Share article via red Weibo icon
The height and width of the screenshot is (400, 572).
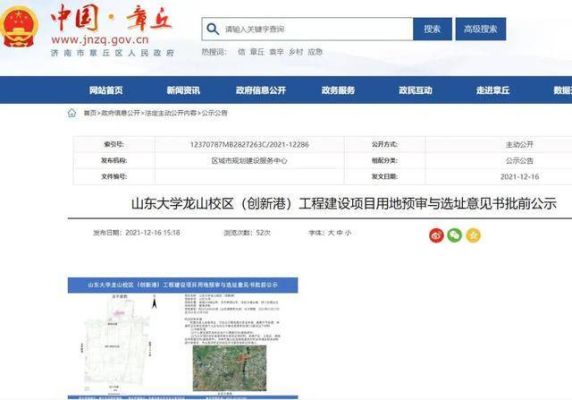pyautogui.click(x=436, y=235)
